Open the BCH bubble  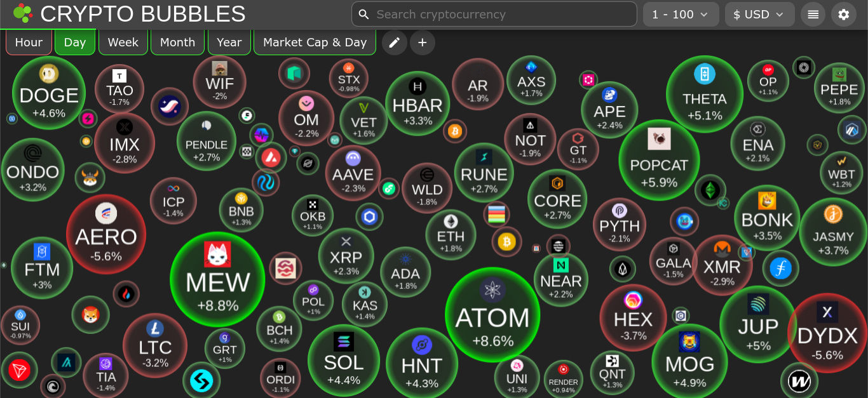[x=279, y=328]
